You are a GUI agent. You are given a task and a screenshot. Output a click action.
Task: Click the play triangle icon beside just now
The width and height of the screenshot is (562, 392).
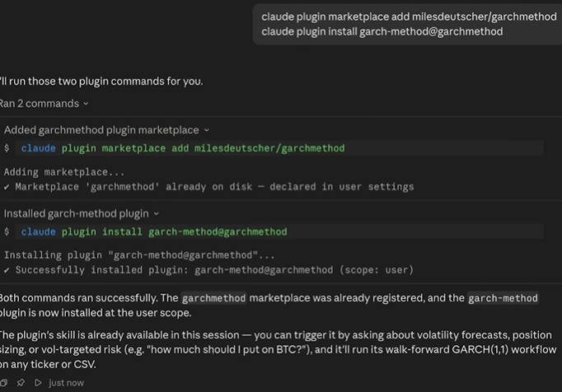pos(38,383)
